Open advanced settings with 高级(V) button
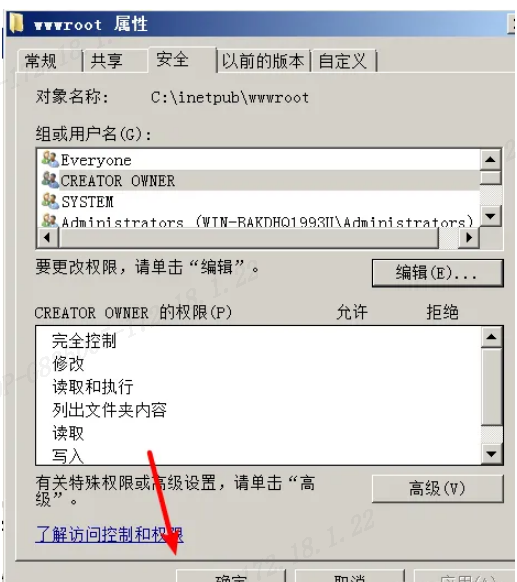Image resolution: width=517 pixels, height=582 pixels. 437,488
